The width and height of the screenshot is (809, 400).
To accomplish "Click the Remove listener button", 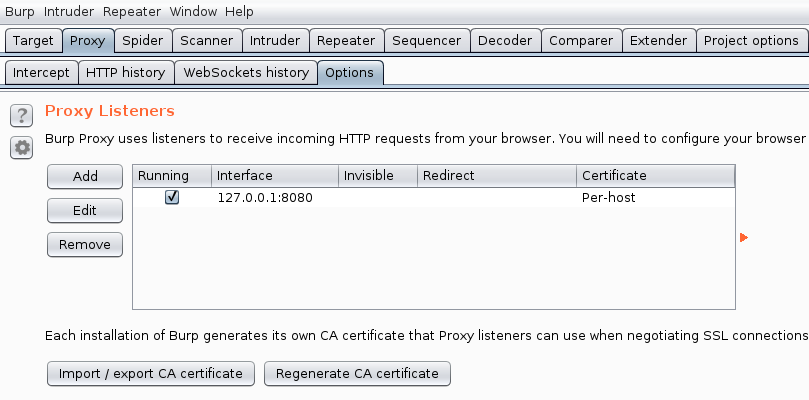I will [x=85, y=245].
